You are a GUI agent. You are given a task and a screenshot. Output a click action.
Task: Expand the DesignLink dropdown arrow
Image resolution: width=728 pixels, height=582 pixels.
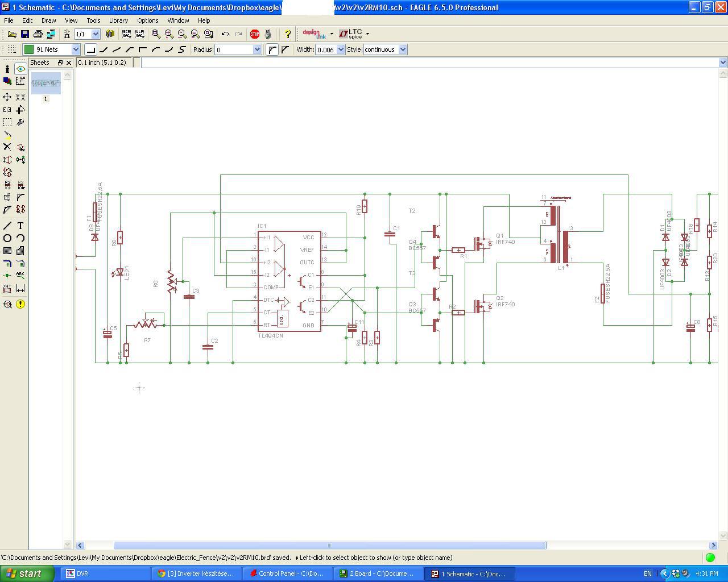click(x=332, y=34)
